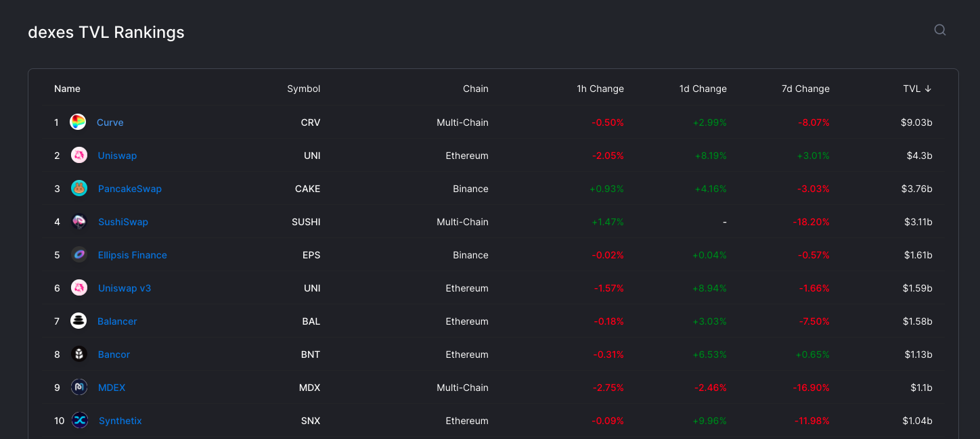
Task: Click MDEX's -2.75% 1h change
Action: pos(608,388)
